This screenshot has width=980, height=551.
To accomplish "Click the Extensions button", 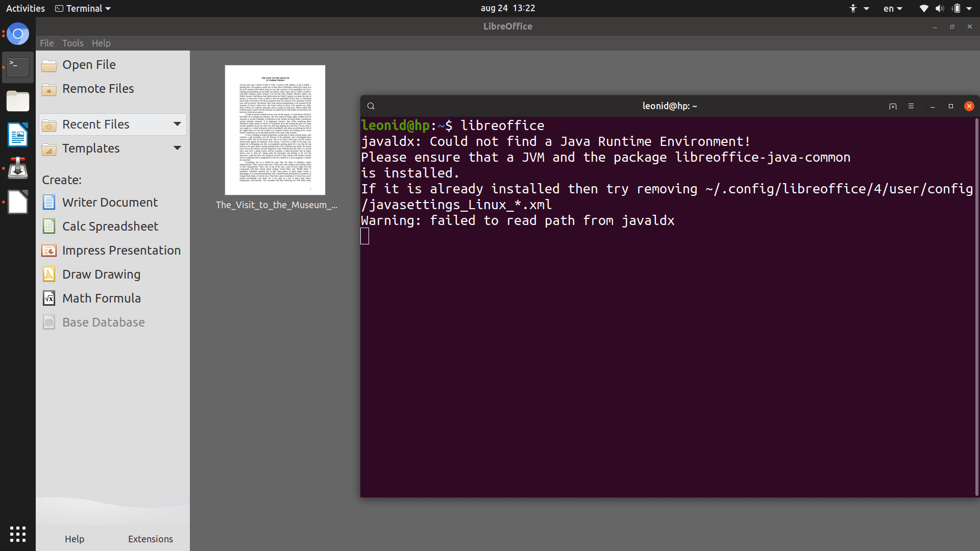I will click(x=150, y=539).
